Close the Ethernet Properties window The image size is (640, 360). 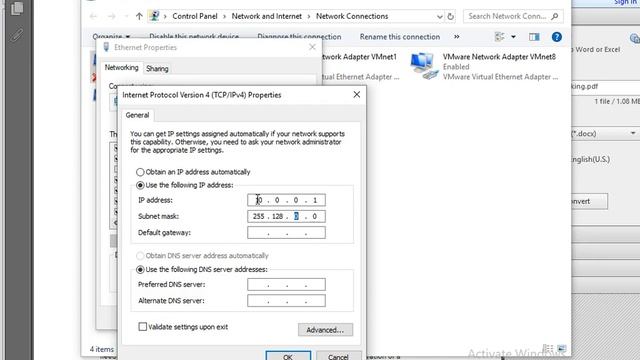[312, 47]
